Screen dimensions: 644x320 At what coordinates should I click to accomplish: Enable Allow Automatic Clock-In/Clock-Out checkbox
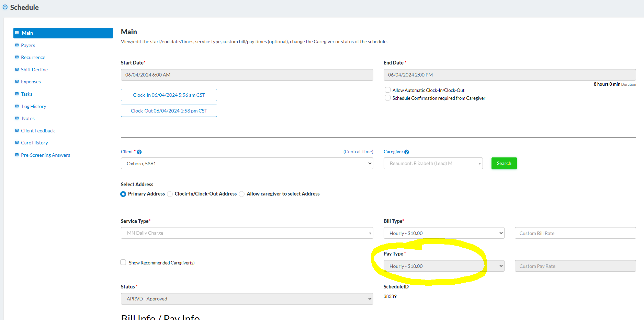[x=387, y=90]
